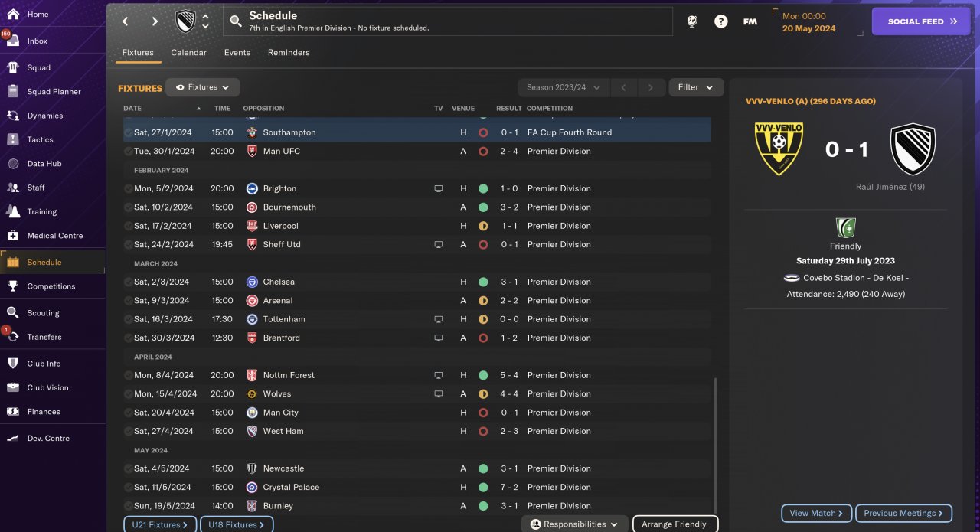This screenshot has width=980, height=532.
Task: Click the fixtures list scrollbar
Action: tap(714, 444)
